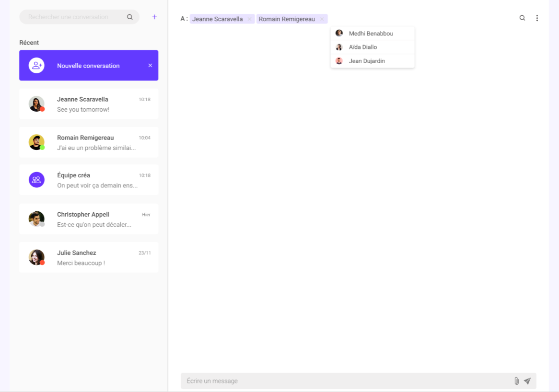Click the 'See you tomorrow!' message preview
Viewport: 559px width, 392px height.
point(83,109)
